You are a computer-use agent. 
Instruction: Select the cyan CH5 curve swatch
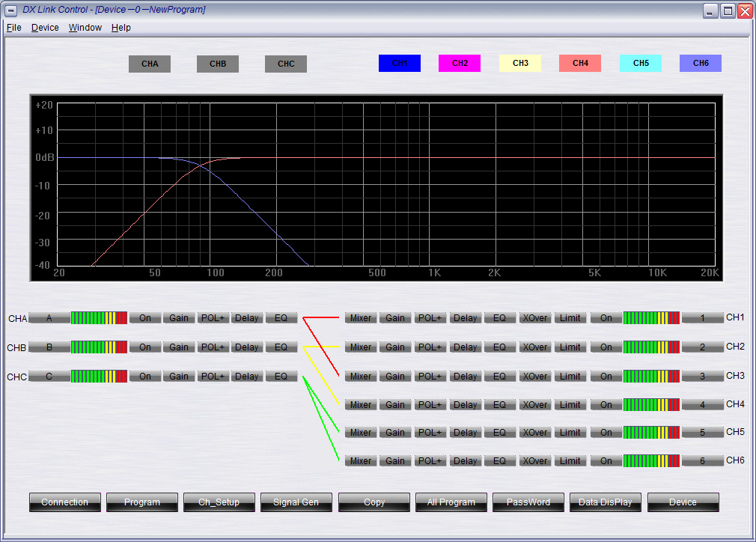pyautogui.click(x=641, y=64)
